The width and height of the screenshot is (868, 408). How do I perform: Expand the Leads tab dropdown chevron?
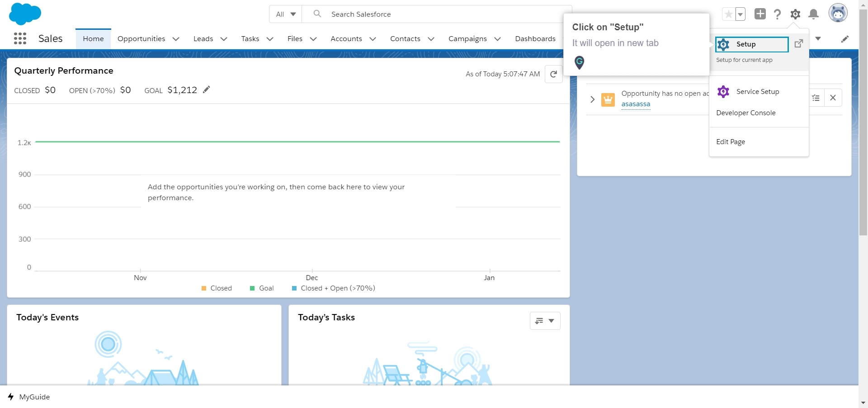tap(223, 39)
